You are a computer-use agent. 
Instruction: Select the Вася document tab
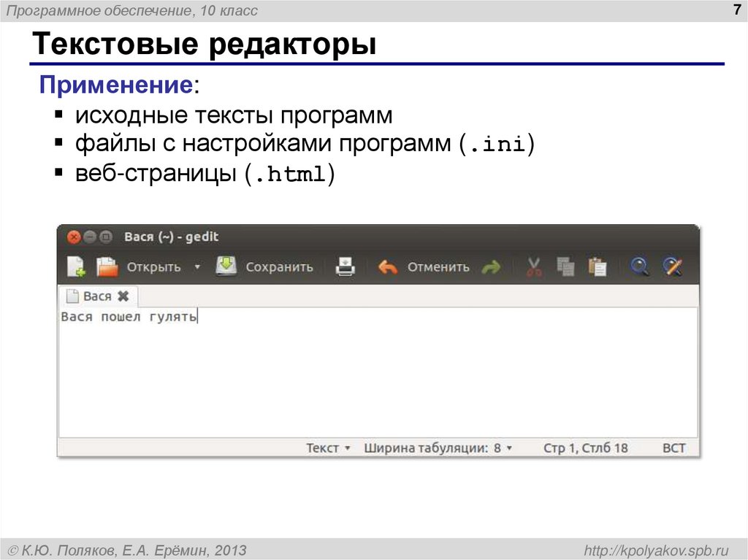(x=96, y=296)
